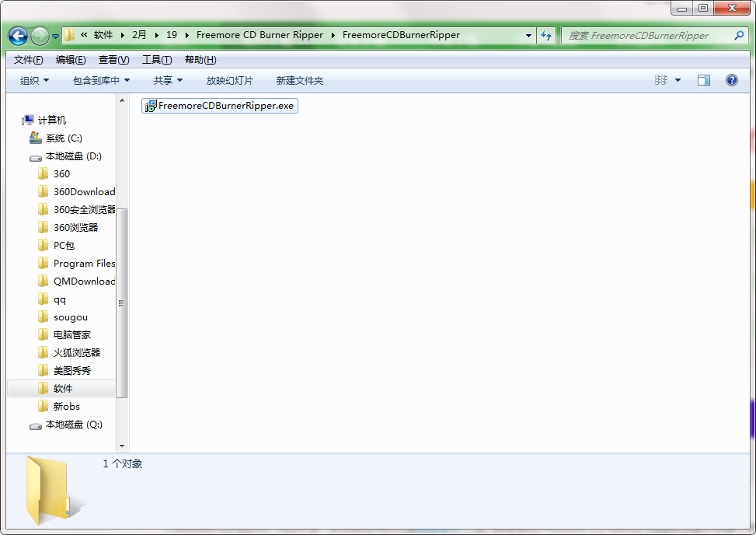The width and height of the screenshot is (756, 535).
Task: Click 软件 in the address breadcrumb
Action: point(103,35)
